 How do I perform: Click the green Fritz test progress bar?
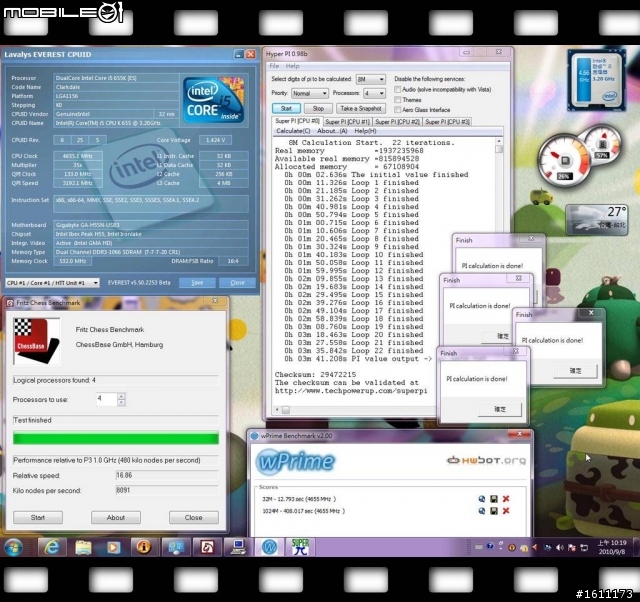click(x=116, y=438)
